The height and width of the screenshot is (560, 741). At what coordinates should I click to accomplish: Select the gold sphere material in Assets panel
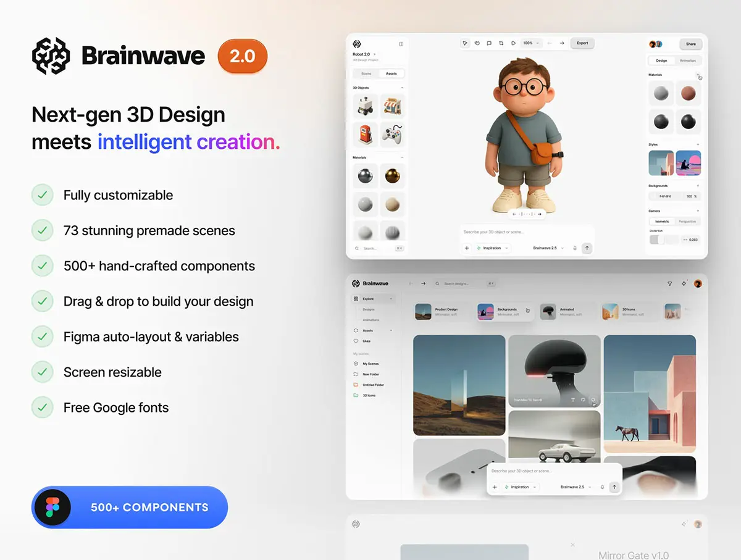[392, 177]
